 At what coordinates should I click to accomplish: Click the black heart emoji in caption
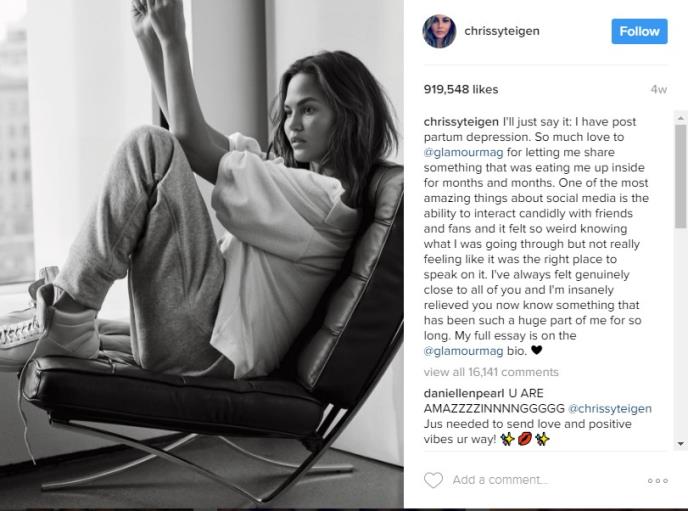point(537,350)
